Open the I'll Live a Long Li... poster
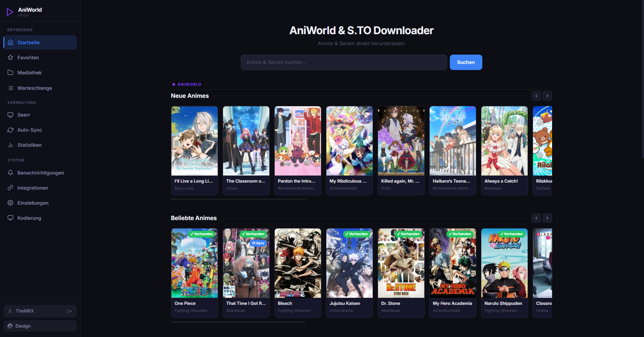Image resolution: width=644 pixels, height=337 pixels. click(x=195, y=141)
